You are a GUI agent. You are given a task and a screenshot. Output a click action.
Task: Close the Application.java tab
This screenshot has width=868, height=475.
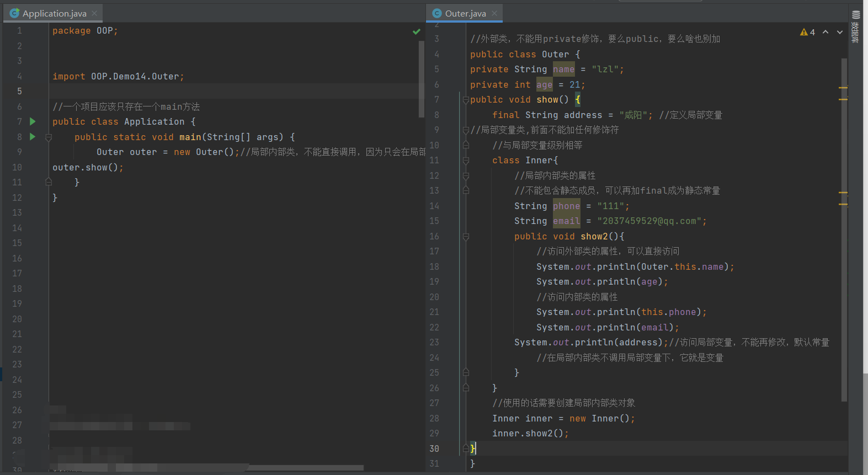pos(94,13)
